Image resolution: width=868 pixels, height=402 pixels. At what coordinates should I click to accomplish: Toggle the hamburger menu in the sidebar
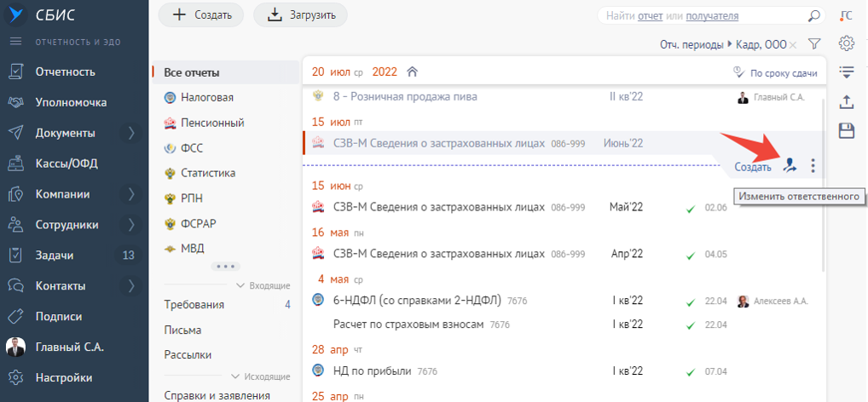click(x=15, y=42)
